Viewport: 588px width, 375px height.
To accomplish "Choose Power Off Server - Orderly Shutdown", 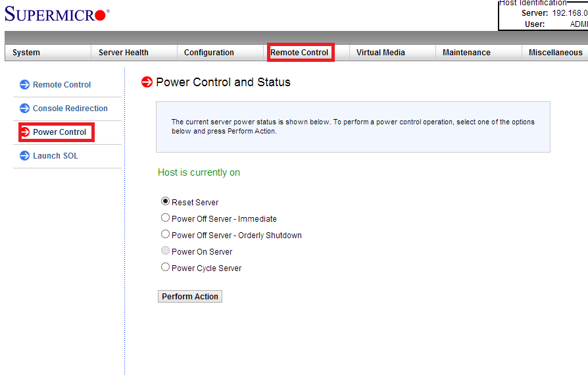I will coord(165,234).
